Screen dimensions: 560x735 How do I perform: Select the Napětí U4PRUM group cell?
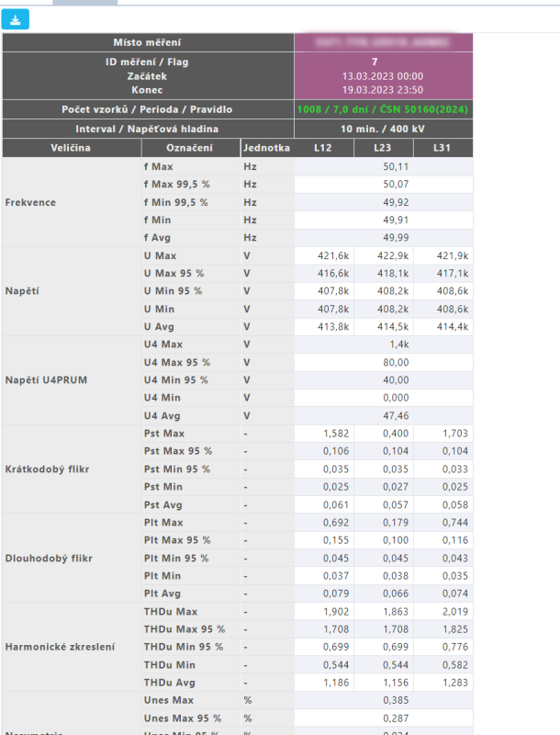pos(72,380)
